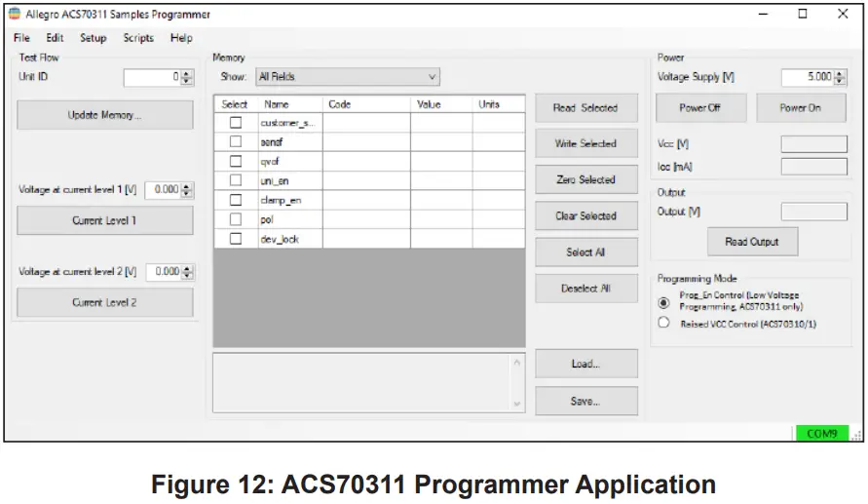Screen dimensions: 868x504
Task: Click the Power On button
Action: pos(801,108)
